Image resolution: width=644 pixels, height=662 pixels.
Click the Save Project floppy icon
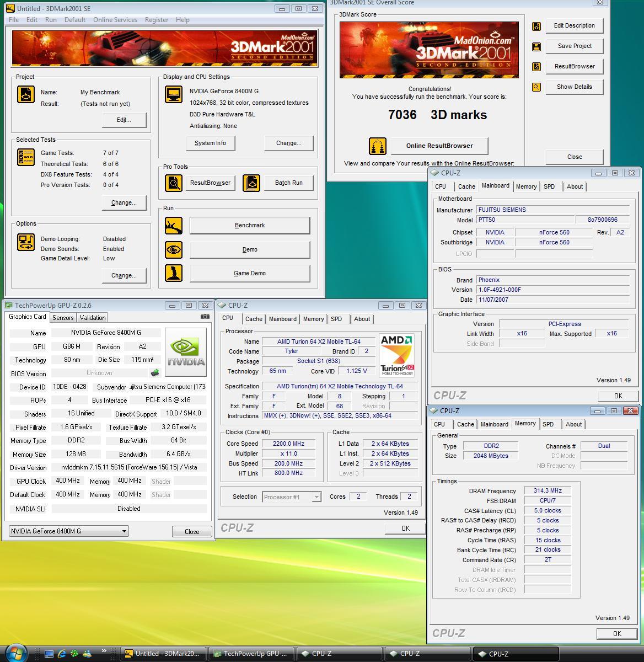pyautogui.click(x=536, y=46)
